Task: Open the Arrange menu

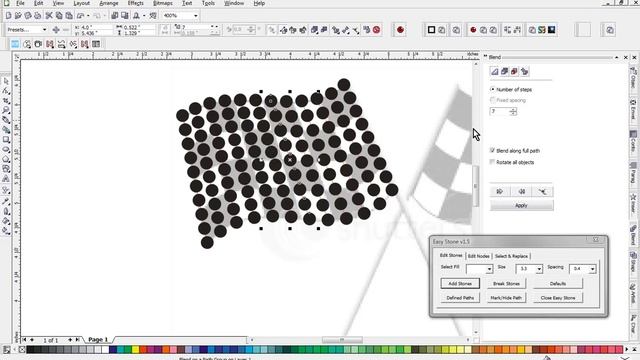Action: (109, 3)
